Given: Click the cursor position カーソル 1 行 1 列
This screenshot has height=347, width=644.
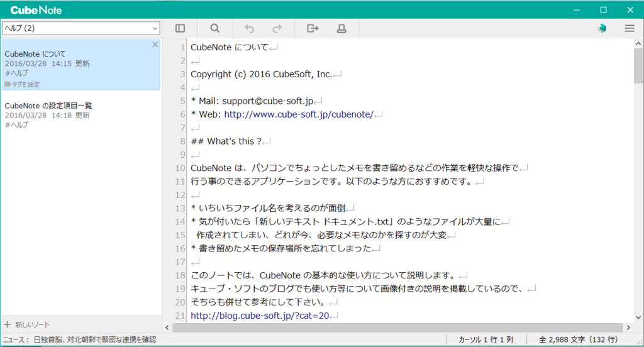Looking at the screenshot, I should pyautogui.click(x=486, y=339).
